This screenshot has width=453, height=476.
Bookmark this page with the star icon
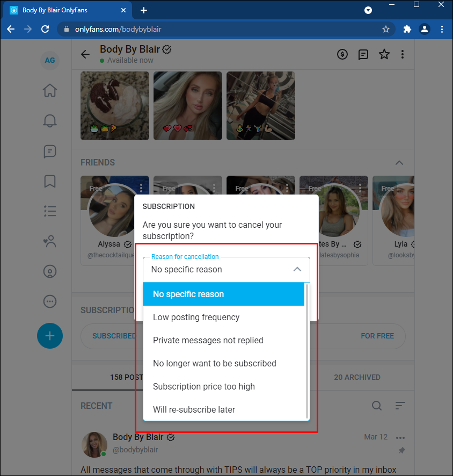[x=386, y=29]
